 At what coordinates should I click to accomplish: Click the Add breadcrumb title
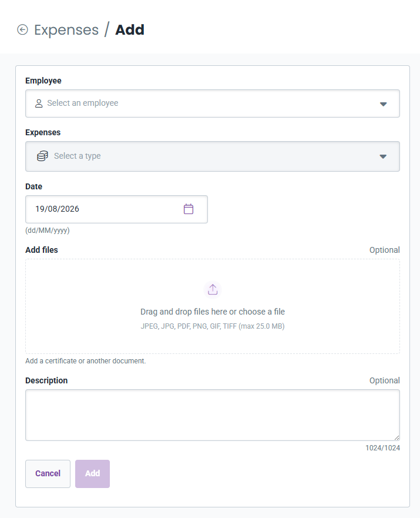coord(130,30)
